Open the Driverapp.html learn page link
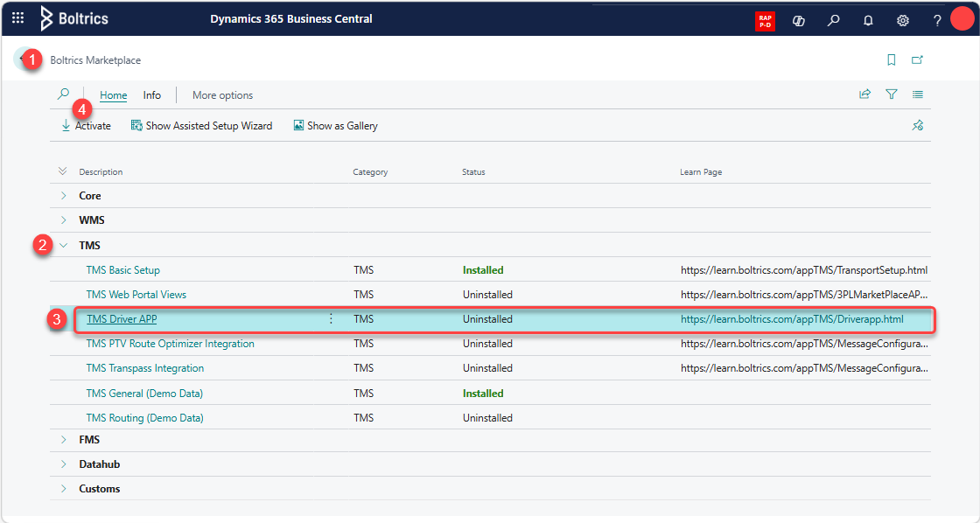Screen dimensions: 980x523 tap(792, 319)
